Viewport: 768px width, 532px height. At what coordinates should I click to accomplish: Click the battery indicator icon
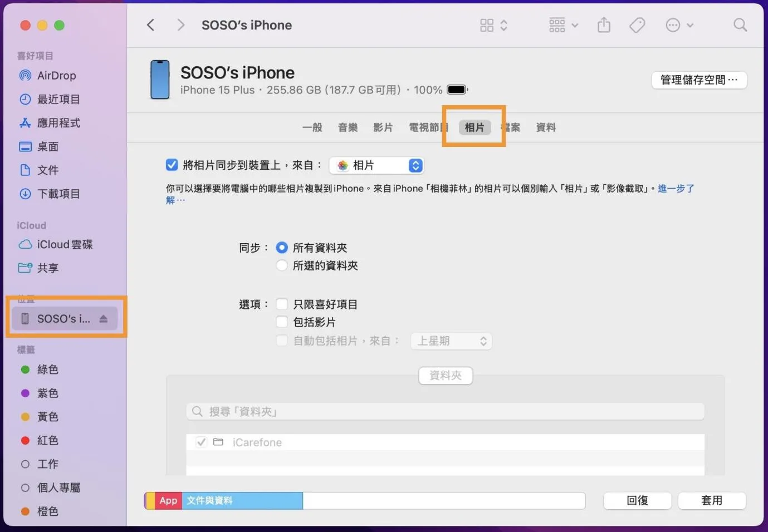click(x=457, y=90)
